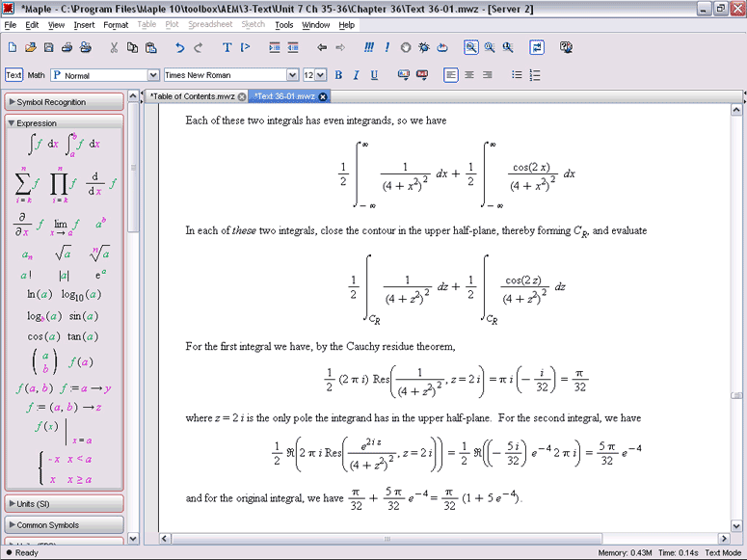The image size is (747, 560).
Task: Open the Normal paragraph style dropdown
Action: tap(153, 75)
